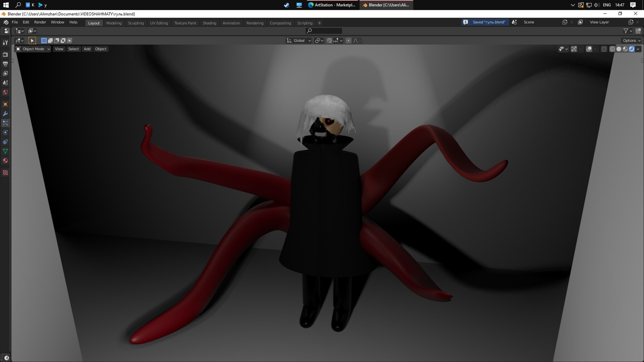Choose the Invert Selection mode icon

click(63, 40)
